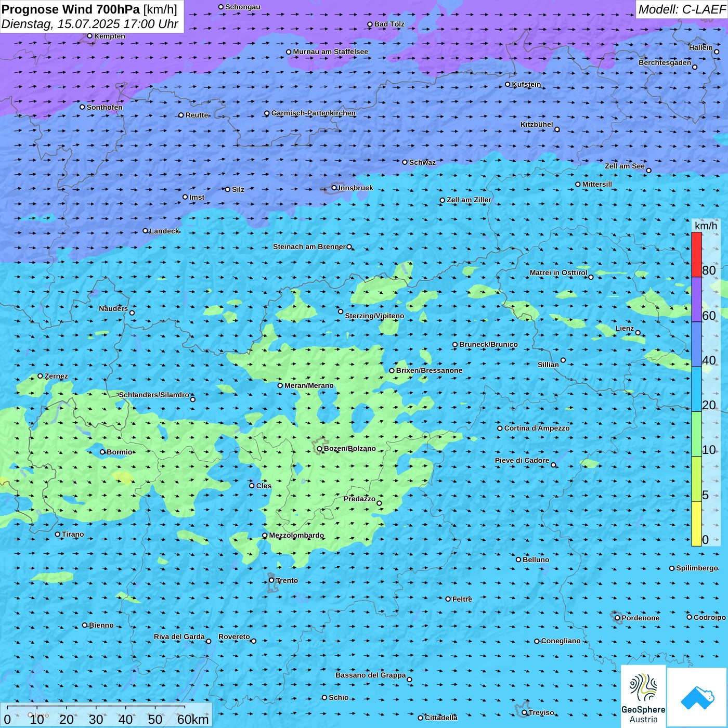Click the Kempten location marker
Image resolution: width=728 pixels, height=728 pixels.
pos(89,36)
